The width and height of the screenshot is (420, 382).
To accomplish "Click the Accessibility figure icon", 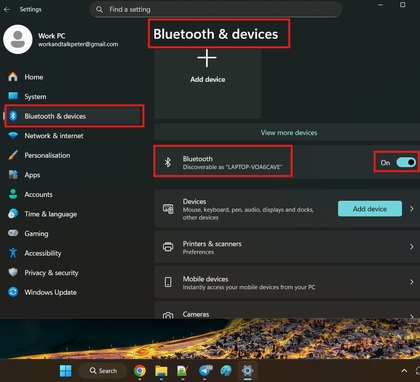I will [13, 253].
